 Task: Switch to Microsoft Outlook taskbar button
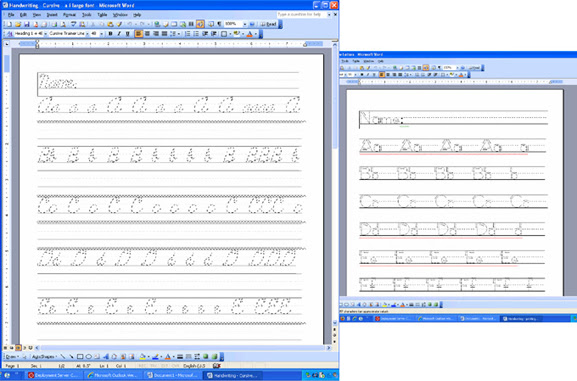tap(113, 375)
